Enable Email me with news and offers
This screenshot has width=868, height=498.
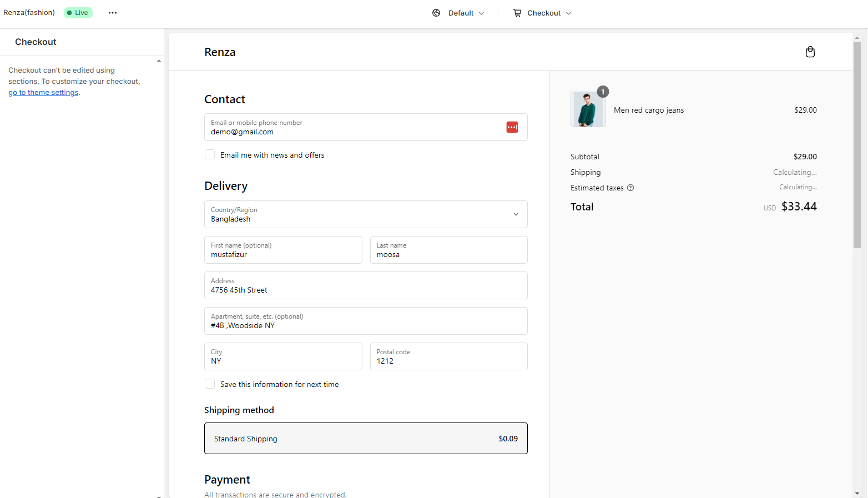tap(210, 154)
